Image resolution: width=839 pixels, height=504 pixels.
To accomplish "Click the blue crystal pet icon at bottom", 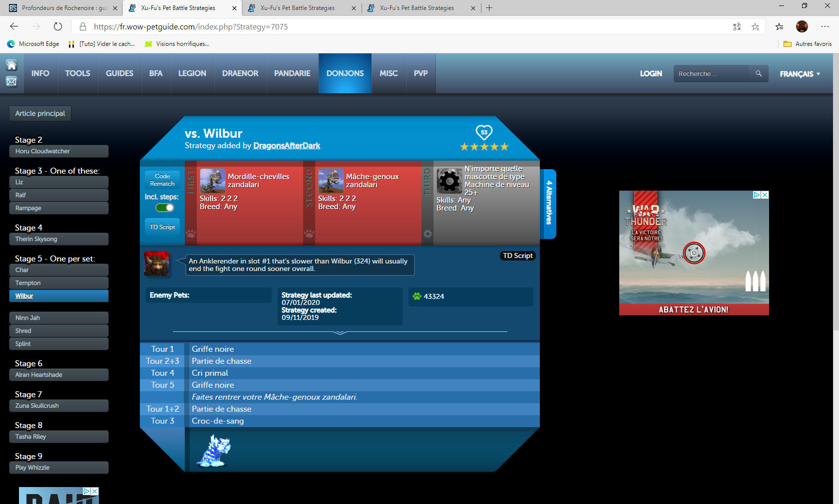I will coord(214,451).
